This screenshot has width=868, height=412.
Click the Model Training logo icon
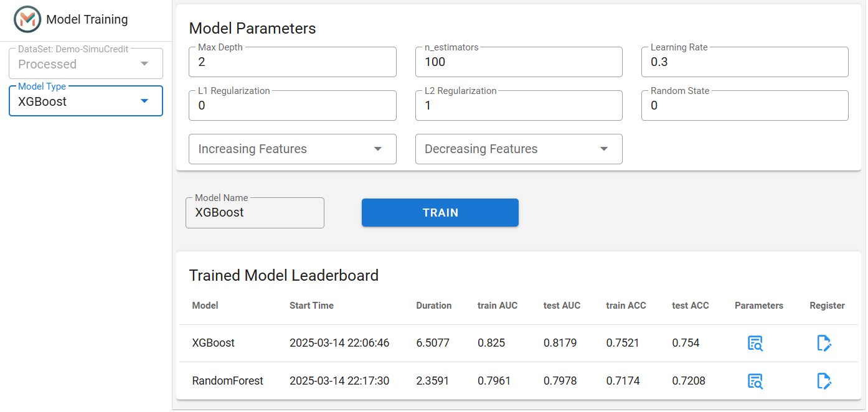pos(27,19)
